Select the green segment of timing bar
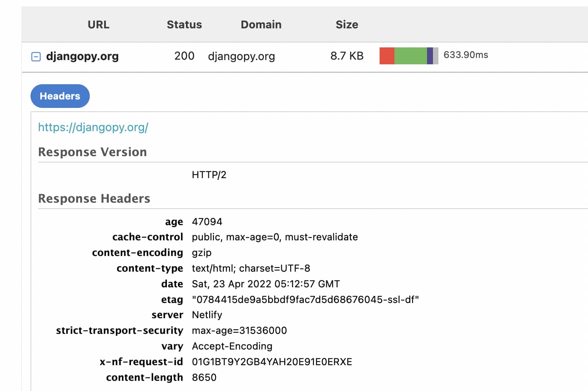The height and width of the screenshot is (391, 588). 410,56
